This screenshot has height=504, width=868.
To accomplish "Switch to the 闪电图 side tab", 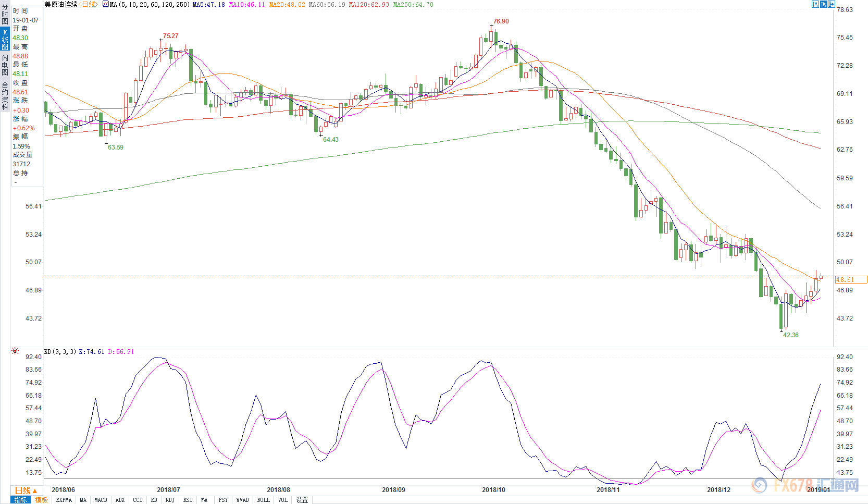I will [5, 65].
